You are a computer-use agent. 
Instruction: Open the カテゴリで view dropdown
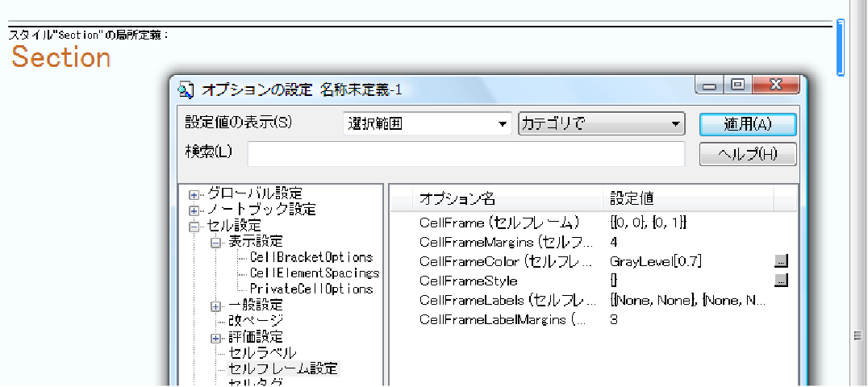(x=602, y=125)
